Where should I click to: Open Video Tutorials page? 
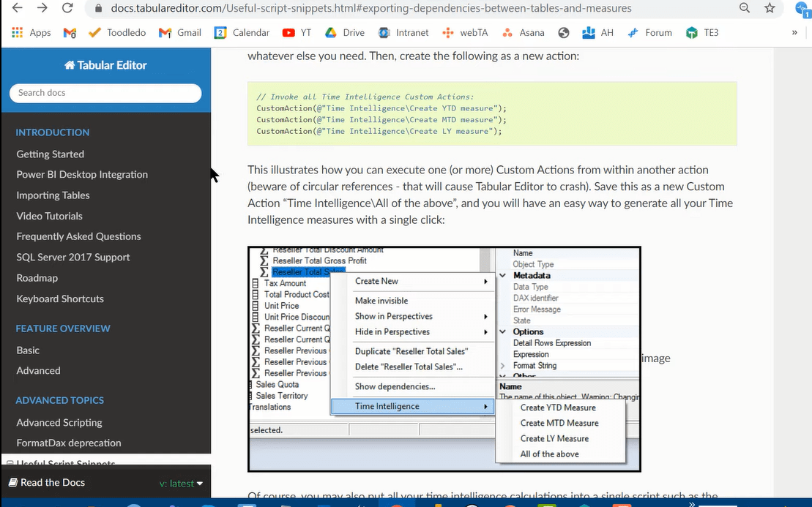(49, 216)
